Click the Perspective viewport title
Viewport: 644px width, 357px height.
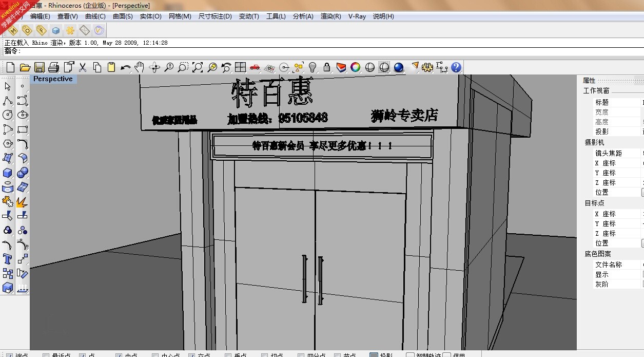pos(53,79)
